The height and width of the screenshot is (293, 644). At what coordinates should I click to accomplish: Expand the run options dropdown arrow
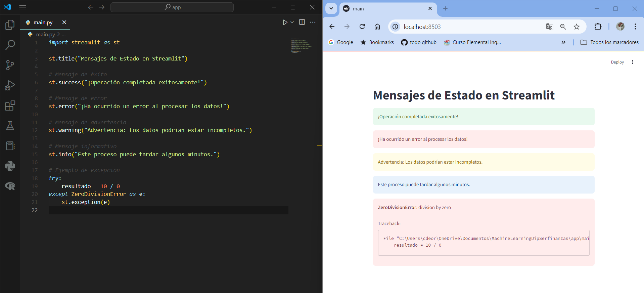pyautogui.click(x=292, y=22)
